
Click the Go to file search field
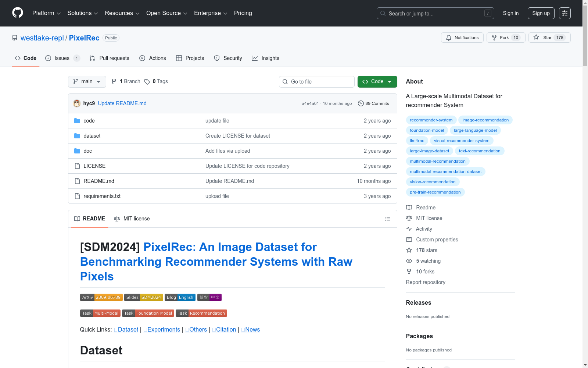pyautogui.click(x=317, y=82)
